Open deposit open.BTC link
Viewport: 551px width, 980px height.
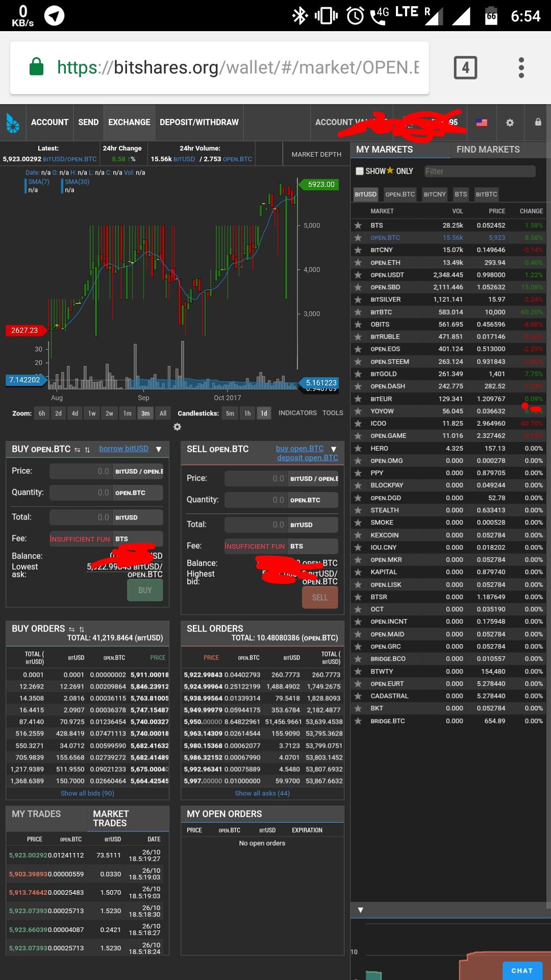pos(308,458)
